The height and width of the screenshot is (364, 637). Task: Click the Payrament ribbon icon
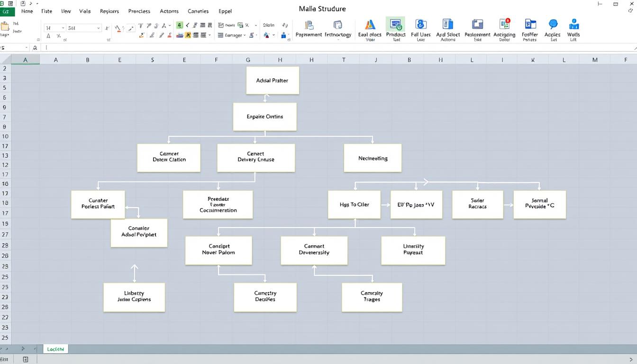point(309,25)
